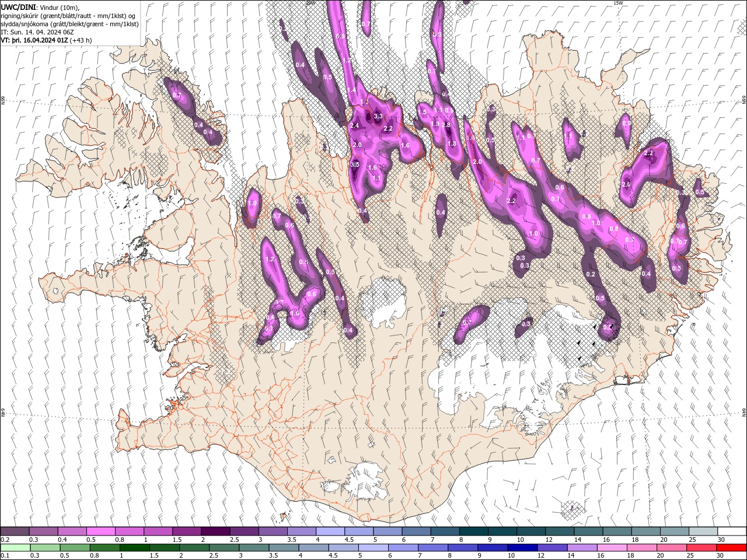The width and height of the screenshot is (747, 560).
Task: Click the 'VT: þri. 16.04.2024 01Z (+43 h)' line
Action: pyautogui.click(x=47, y=40)
